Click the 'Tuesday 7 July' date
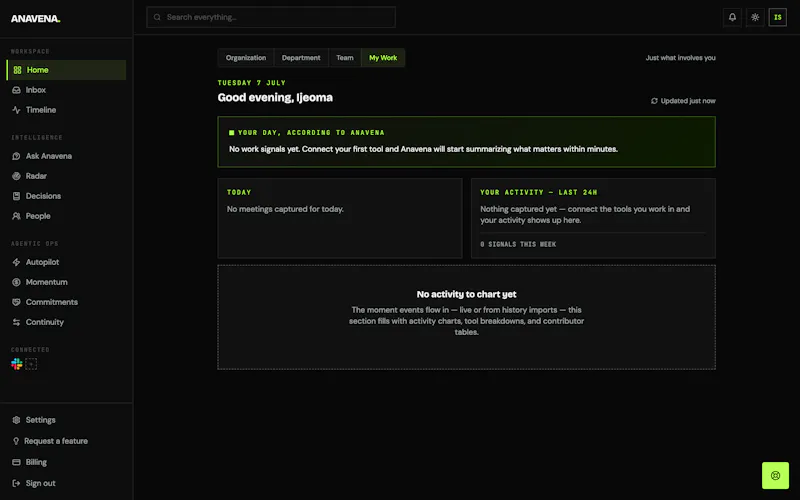Screen dimensions: 800x500 (x=252, y=83)
